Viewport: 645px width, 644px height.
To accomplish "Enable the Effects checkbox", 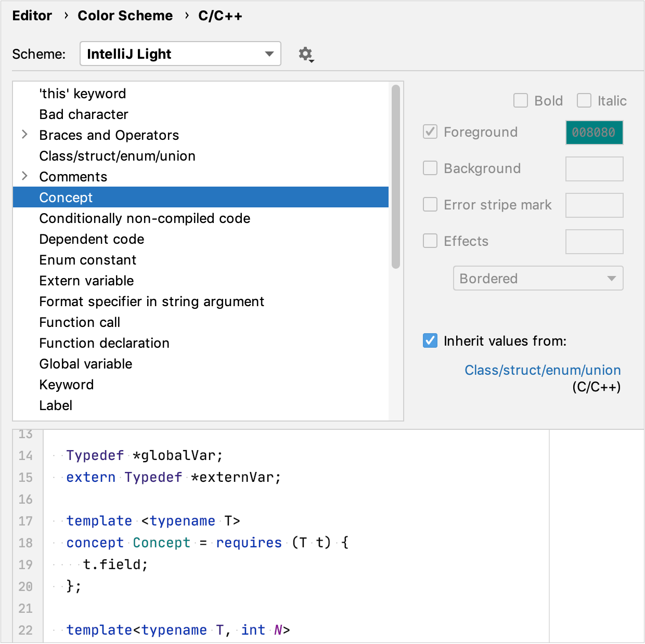I will click(x=430, y=241).
